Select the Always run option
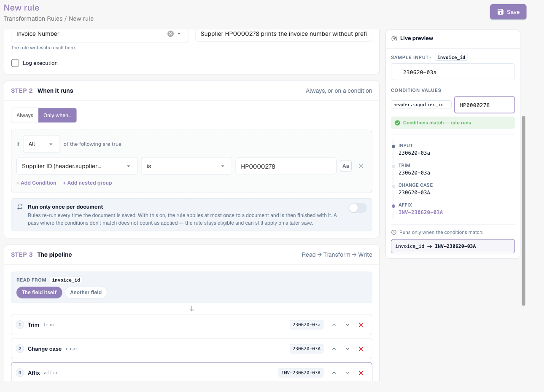544x392 pixels. (25, 115)
